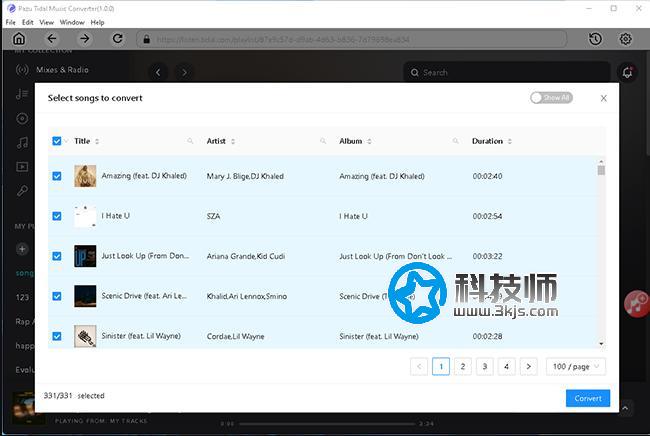Sort by Title arrows

coord(97,141)
